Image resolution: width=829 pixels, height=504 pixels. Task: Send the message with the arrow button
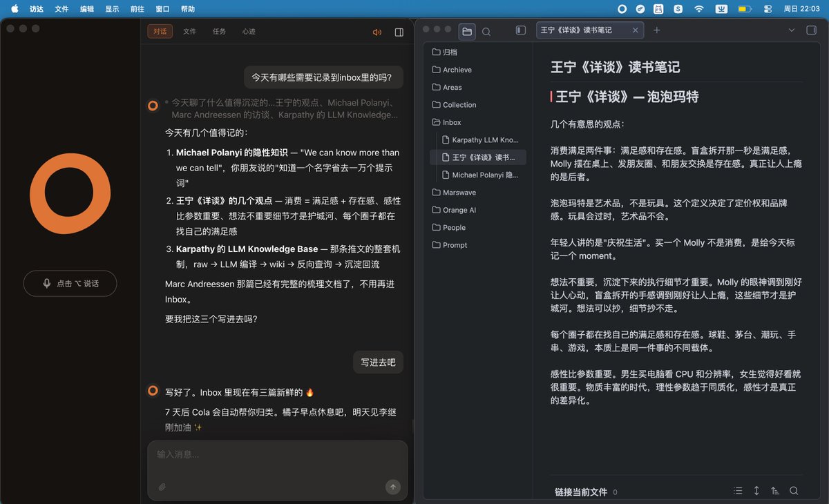click(392, 487)
